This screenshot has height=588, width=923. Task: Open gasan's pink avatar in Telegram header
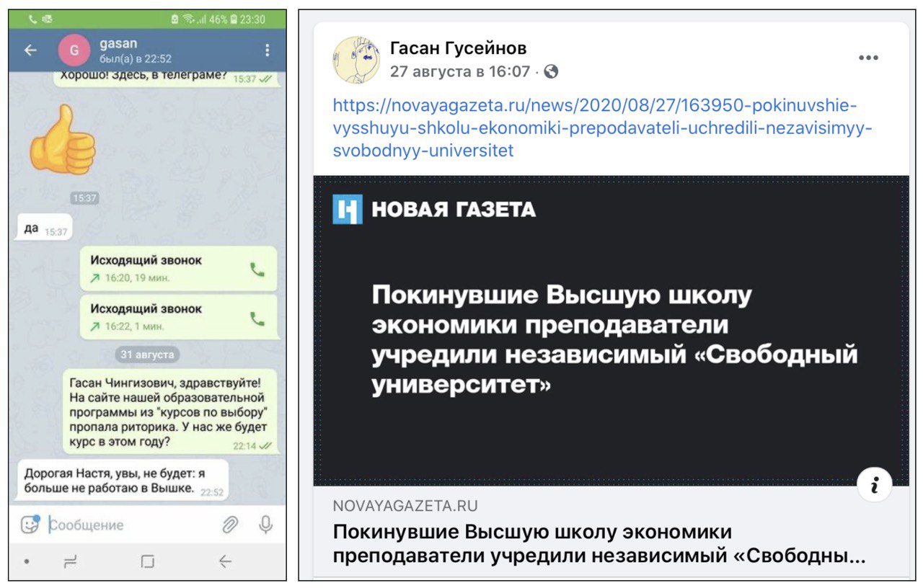74,50
